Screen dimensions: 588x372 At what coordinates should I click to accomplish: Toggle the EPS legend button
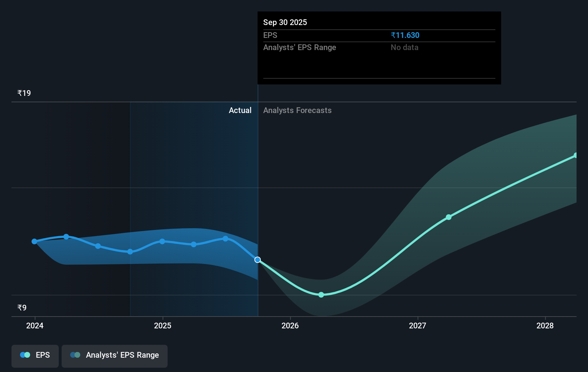point(35,356)
